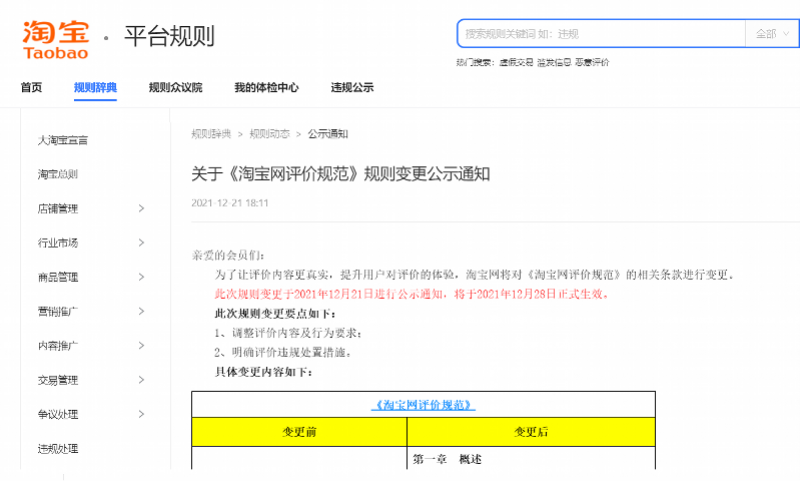This screenshot has height=481, width=800.
Task: Open 淘宝总则 in the sidebar
Action: [58, 174]
